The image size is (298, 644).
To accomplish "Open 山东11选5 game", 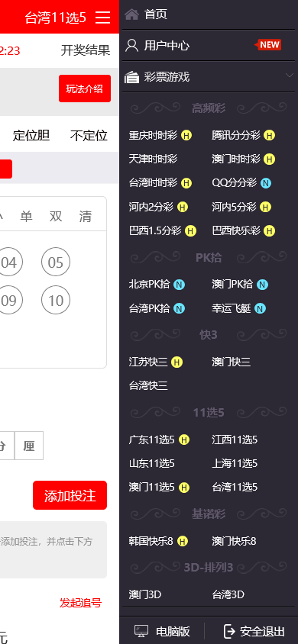I will 151,464.
